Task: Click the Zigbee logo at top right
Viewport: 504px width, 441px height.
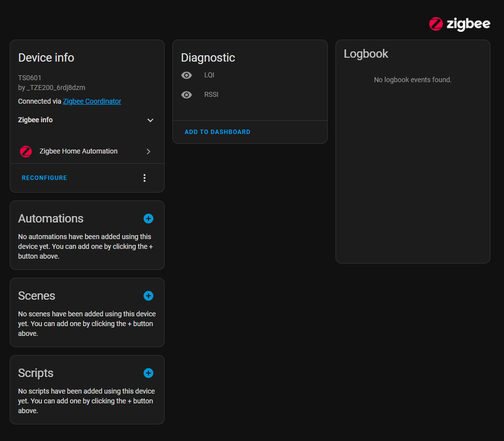Action: (459, 24)
